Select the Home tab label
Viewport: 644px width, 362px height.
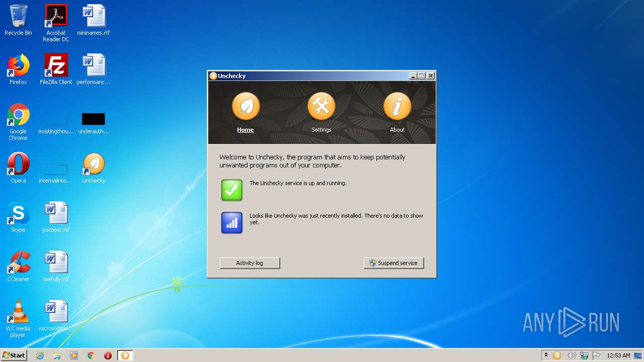pyautogui.click(x=246, y=130)
